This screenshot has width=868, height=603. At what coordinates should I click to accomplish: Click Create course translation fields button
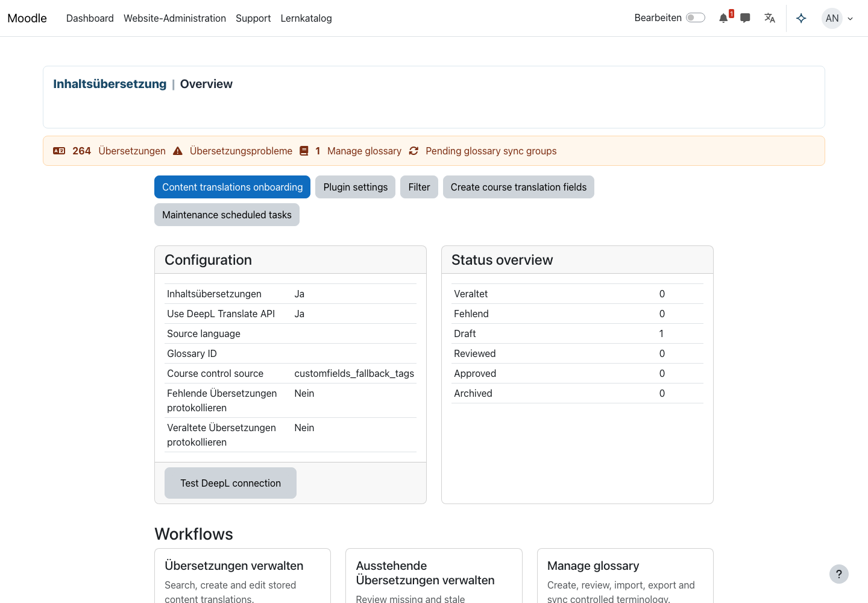[x=518, y=187]
